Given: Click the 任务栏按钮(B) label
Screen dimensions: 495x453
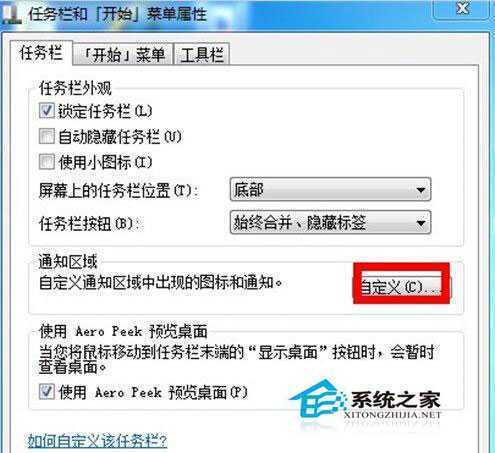Looking at the screenshot, I should point(89,223).
